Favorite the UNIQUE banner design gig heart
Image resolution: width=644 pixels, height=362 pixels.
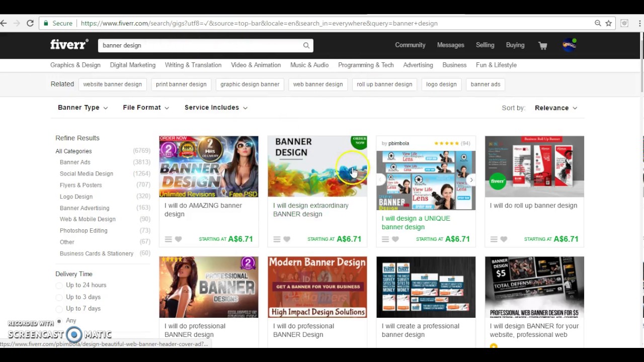(395, 239)
